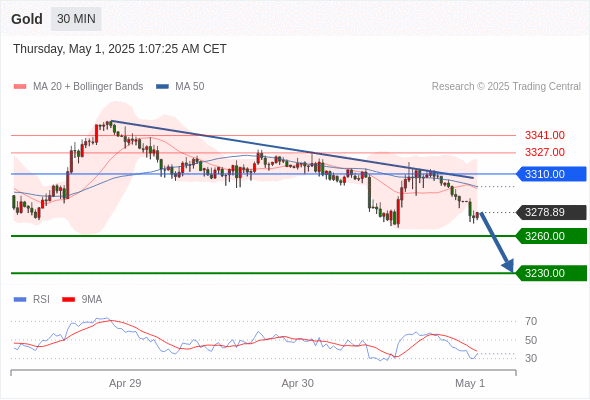Select the 3310.00 pivot price tag
590x400 pixels.
(551, 174)
